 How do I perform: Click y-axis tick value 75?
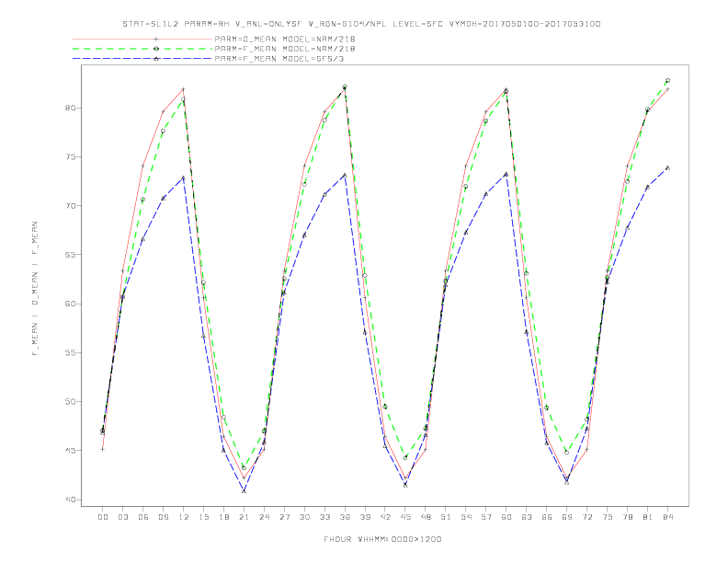click(x=70, y=157)
